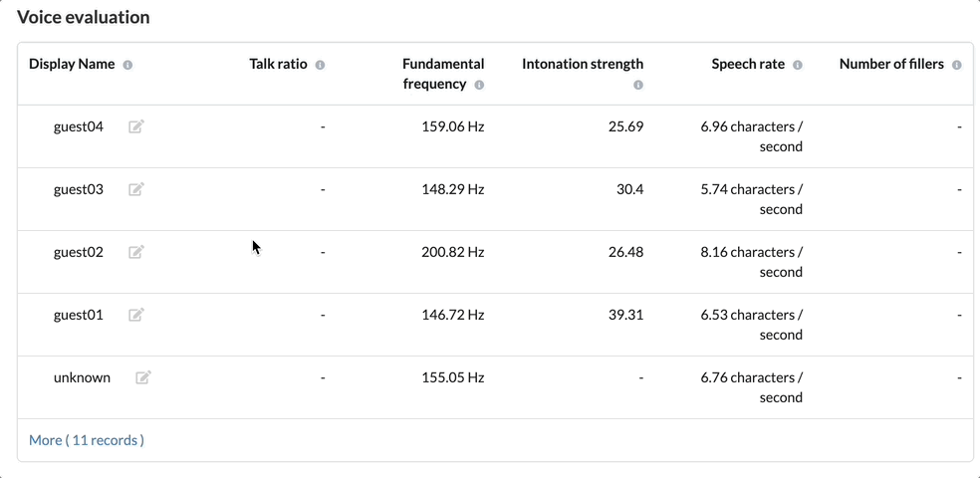The height and width of the screenshot is (478, 980).
Task: Click the edit pencil beside guest01
Action: 136,315
